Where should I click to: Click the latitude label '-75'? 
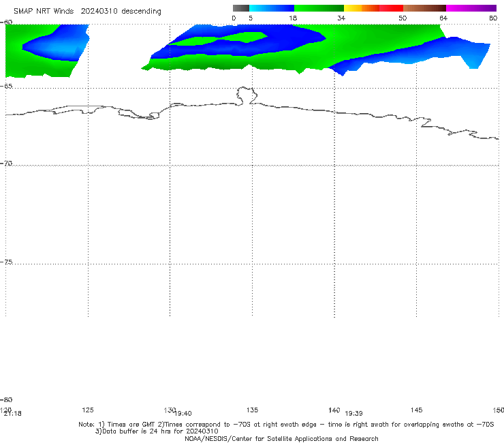click(6, 262)
